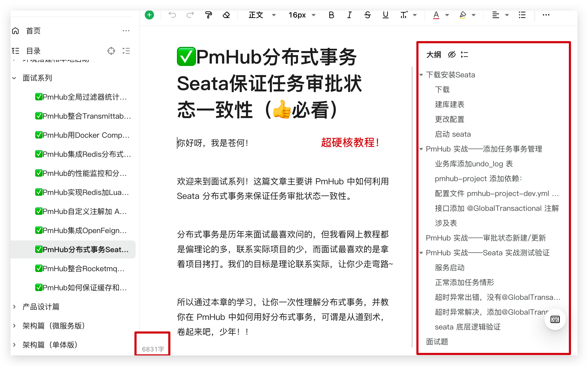Open PmHub的性能监控和分 document
Viewport: 588px width, 366px height.
click(x=81, y=173)
